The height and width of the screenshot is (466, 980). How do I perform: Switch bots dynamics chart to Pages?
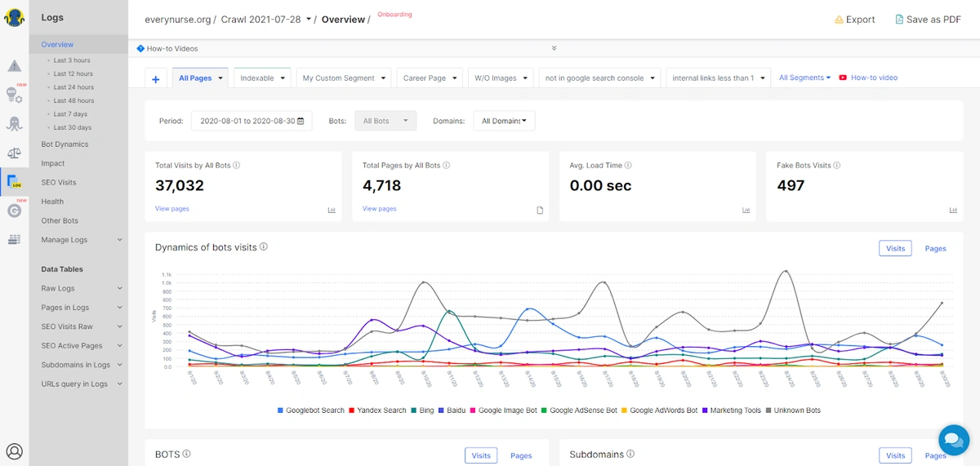pos(935,248)
